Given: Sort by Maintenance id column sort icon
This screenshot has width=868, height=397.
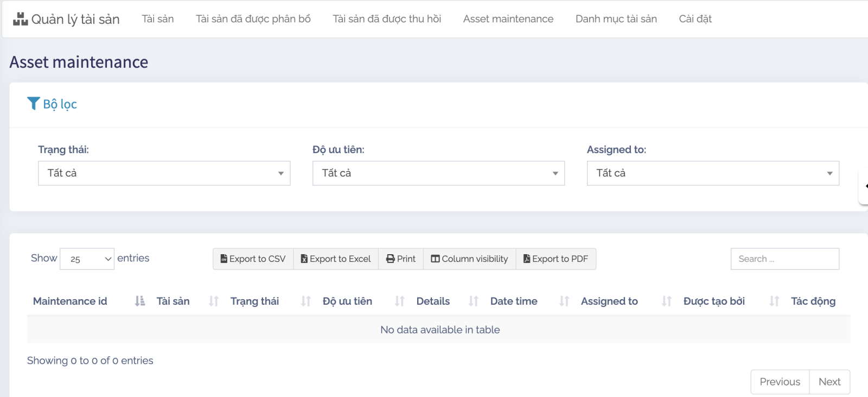Looking at the screenshot, I should click(140, 301).
